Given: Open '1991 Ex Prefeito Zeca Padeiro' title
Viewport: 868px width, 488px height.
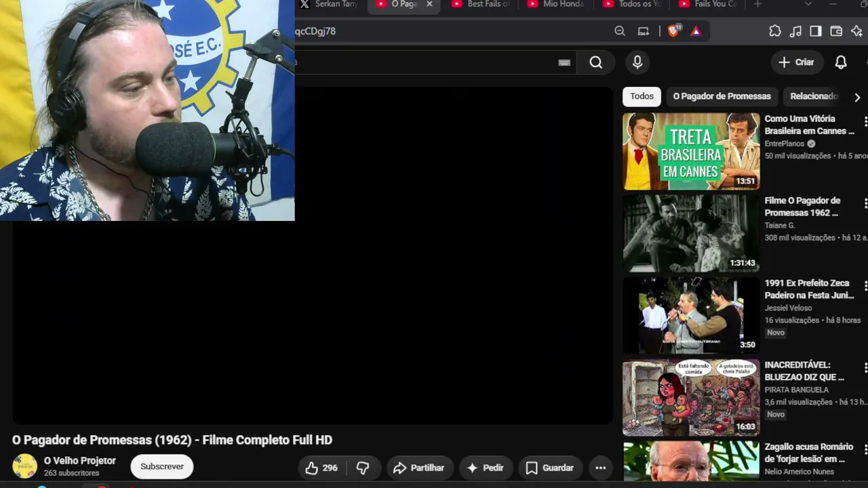Looking at the screenshot, I should point(809,289).
